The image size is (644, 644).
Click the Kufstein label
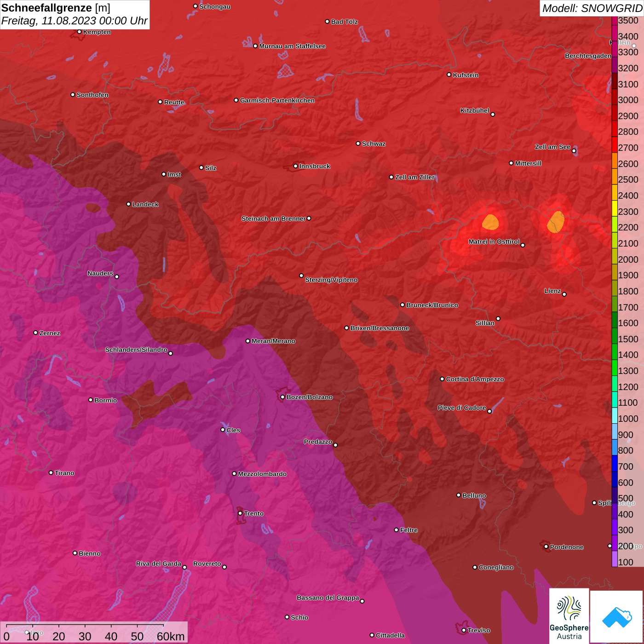(x=466, y=75)
